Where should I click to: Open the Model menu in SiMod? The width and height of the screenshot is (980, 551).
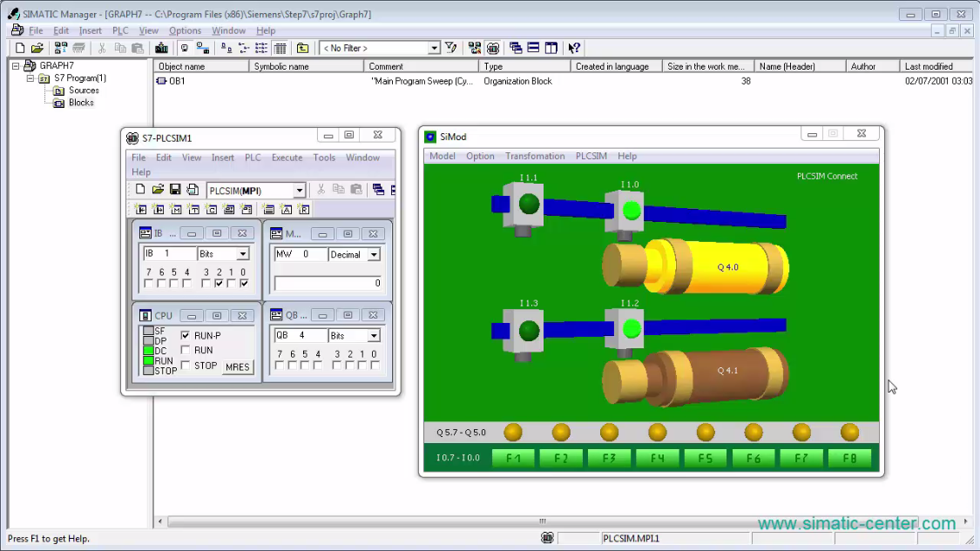click(442, 156)
